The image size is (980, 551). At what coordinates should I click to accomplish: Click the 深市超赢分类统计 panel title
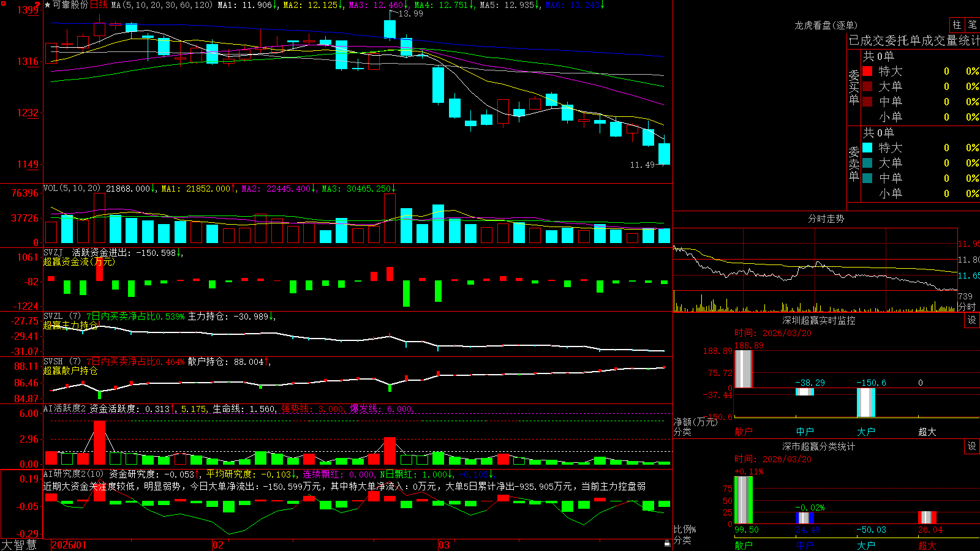pyautogui.click(x=818, y=446)
